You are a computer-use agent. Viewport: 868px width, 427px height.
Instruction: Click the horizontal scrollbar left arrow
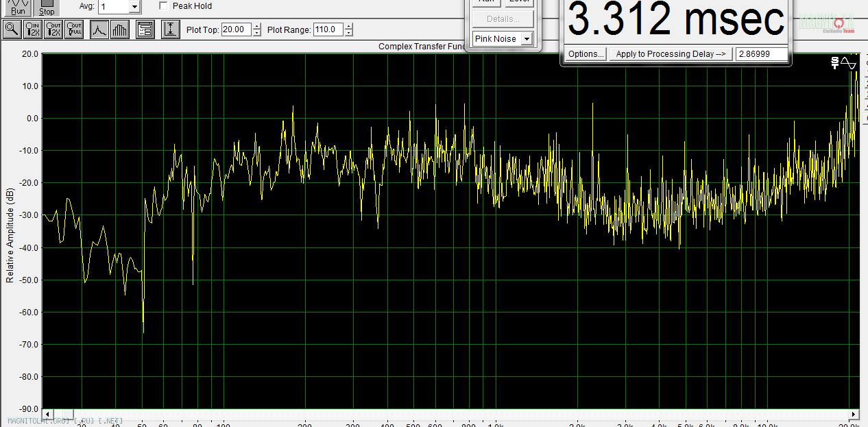pos(47,414)
